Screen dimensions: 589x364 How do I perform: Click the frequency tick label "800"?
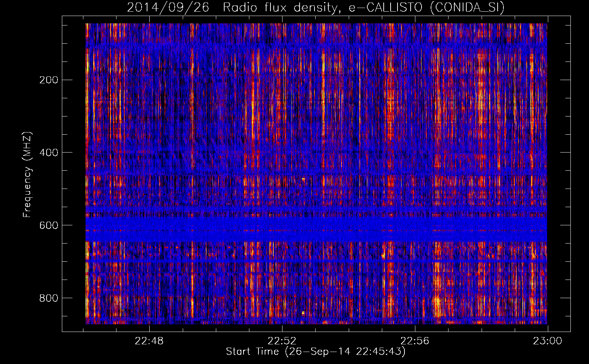pos(49,298)
